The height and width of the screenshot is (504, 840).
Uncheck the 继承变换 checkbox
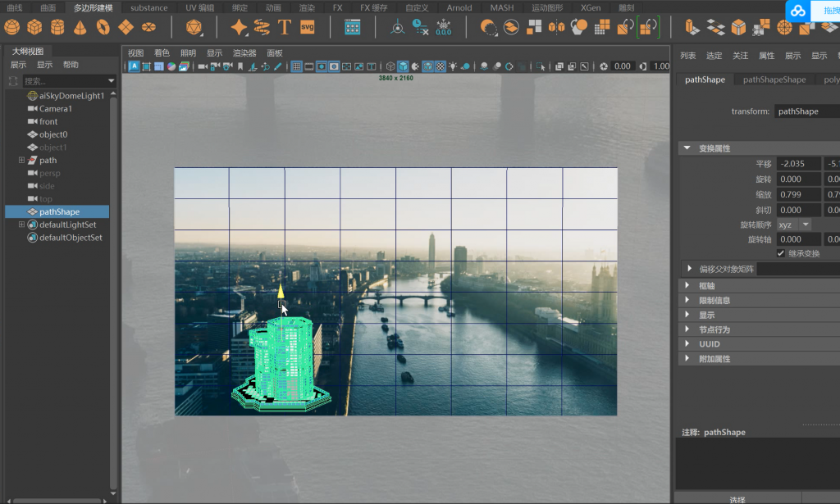781,253
